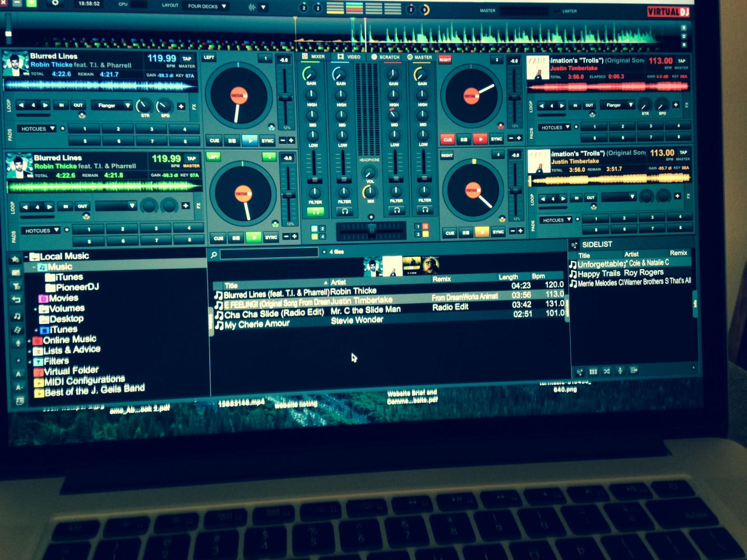Open Flanger effect dropdown on deck 2
Image resolution: width=747 pixels, height=560 pixels.
[617, 105]
